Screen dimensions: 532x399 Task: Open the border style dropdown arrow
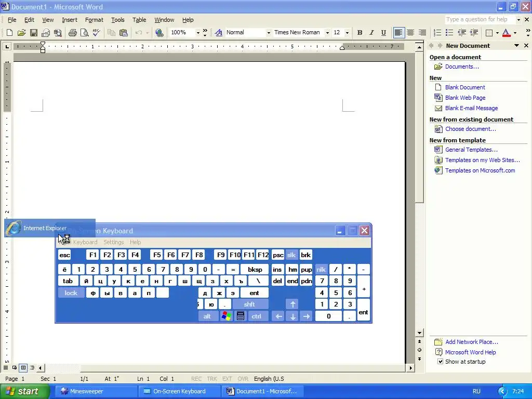point(497,33)
